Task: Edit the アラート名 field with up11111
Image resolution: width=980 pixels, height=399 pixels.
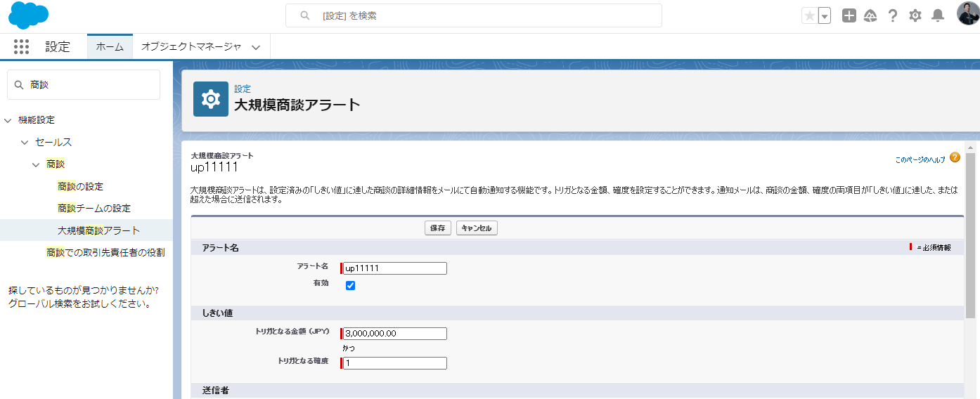Action: 394,268
